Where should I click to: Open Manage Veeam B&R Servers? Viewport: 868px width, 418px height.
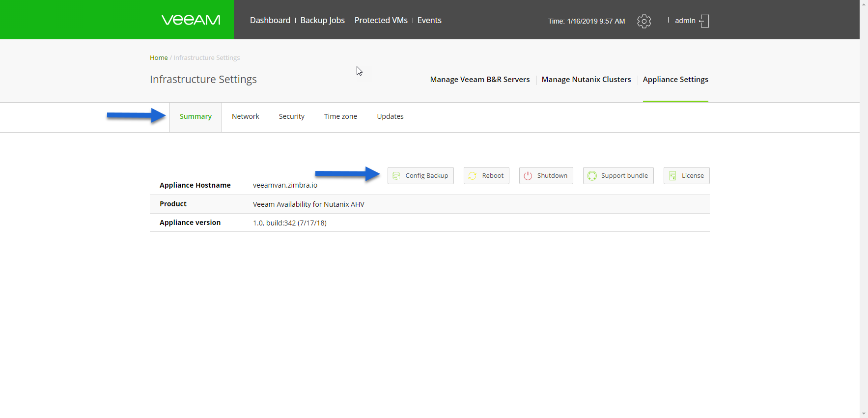(x=480, y=80)
